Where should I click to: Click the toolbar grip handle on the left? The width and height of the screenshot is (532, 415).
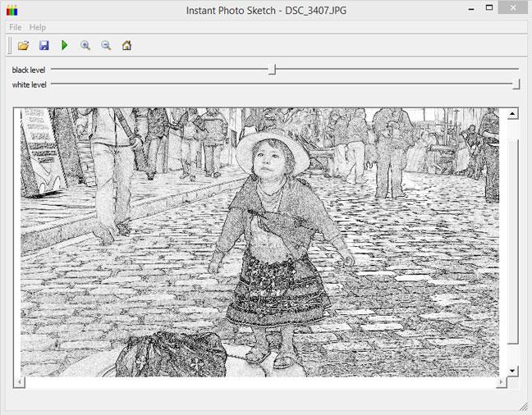click(10, 45)
